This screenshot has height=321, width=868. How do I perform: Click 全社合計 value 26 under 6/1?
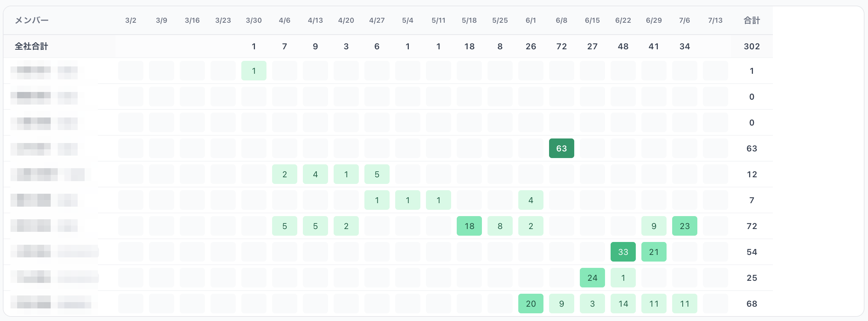tap(531, 47)
